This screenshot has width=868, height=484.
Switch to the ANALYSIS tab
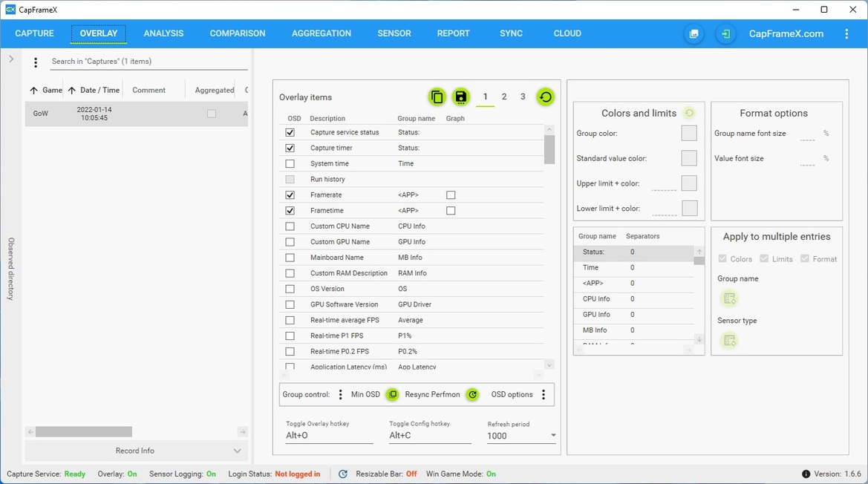click(164, 33)
